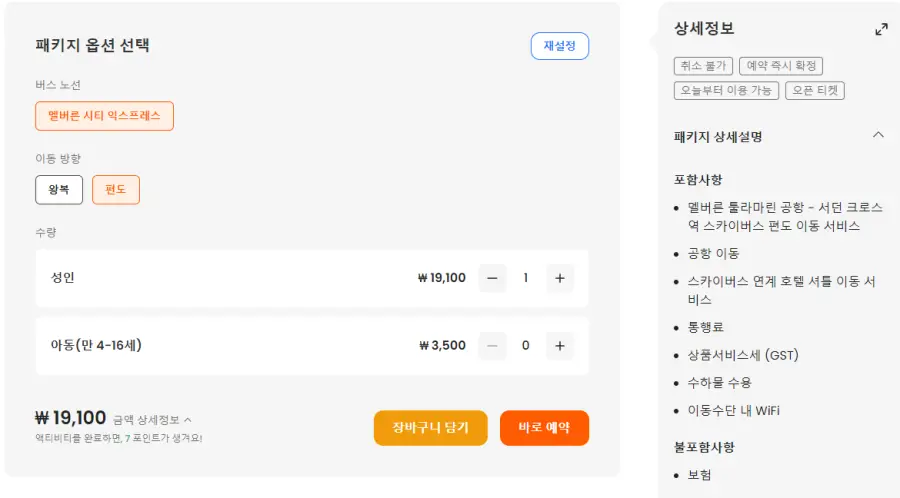Viewport: 900px width, 498px height.
Task: Click the 재설정 reset button
Action: click(560, 46)
